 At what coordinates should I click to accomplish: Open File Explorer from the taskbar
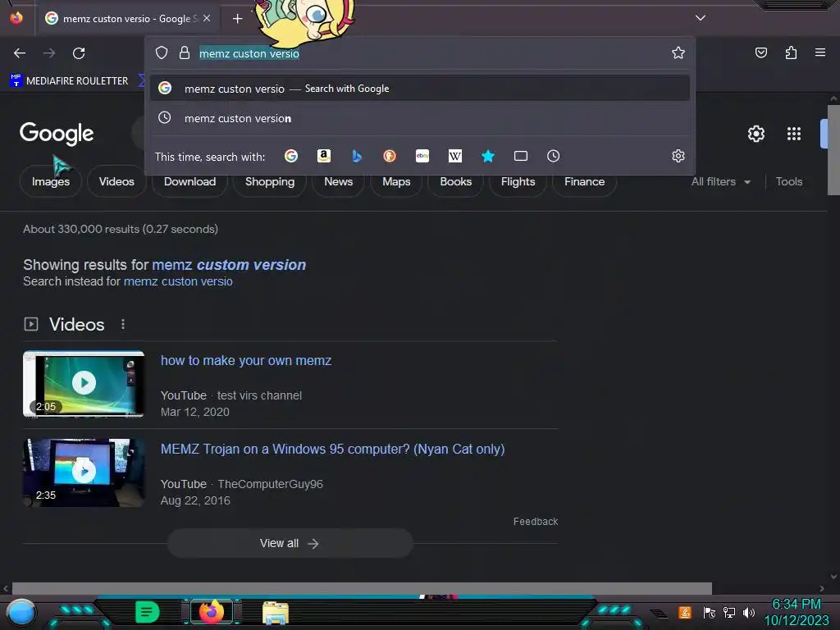276,612
